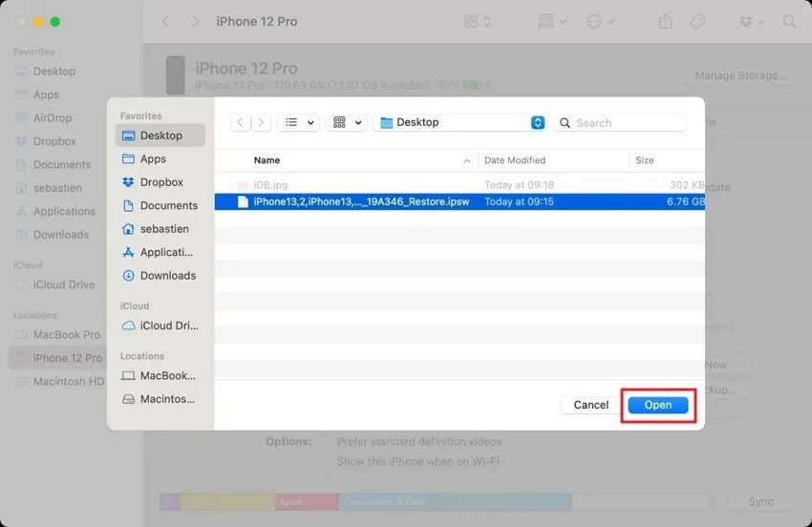Select the iPhone13,2 Restore.ipsw file row
The height and width of the screenshot is (527, 812).
(459, 201)
